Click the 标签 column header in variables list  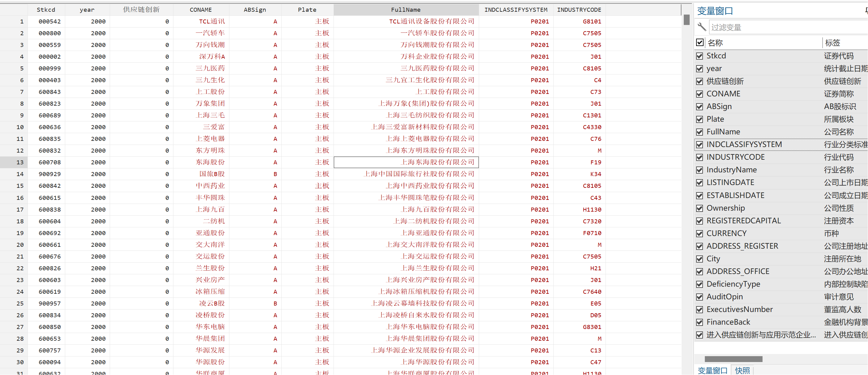(x=833, y=43)
